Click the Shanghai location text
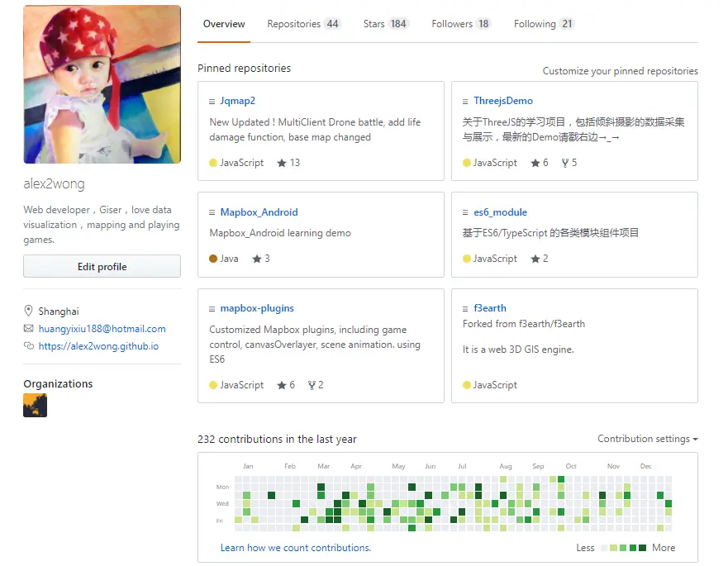This screenshot has height=566, width=728. point(59,311)
